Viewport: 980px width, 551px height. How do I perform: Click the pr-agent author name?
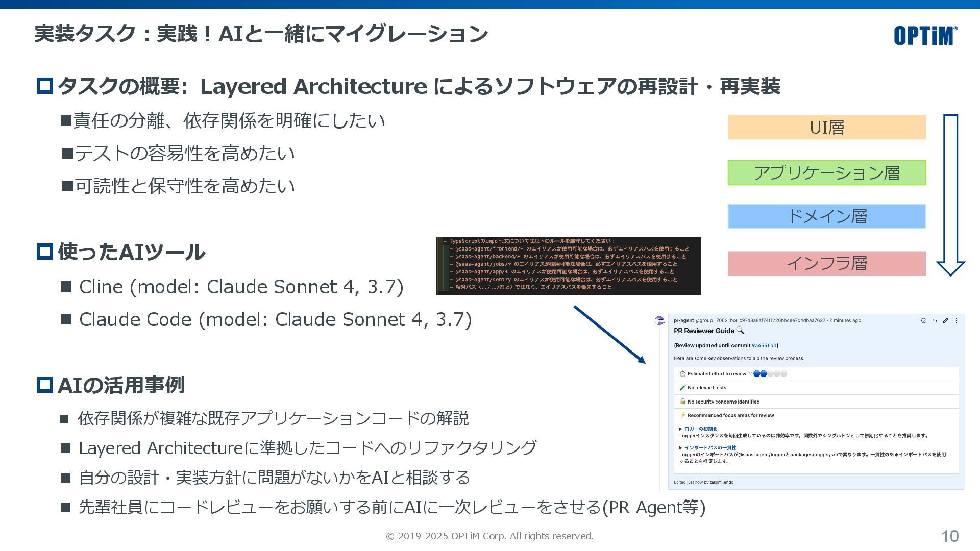coord(683,321)
